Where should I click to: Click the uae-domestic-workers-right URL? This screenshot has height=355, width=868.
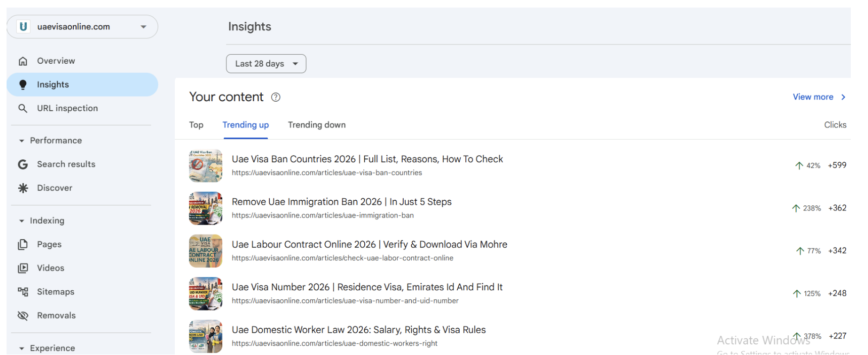(334, 343)
